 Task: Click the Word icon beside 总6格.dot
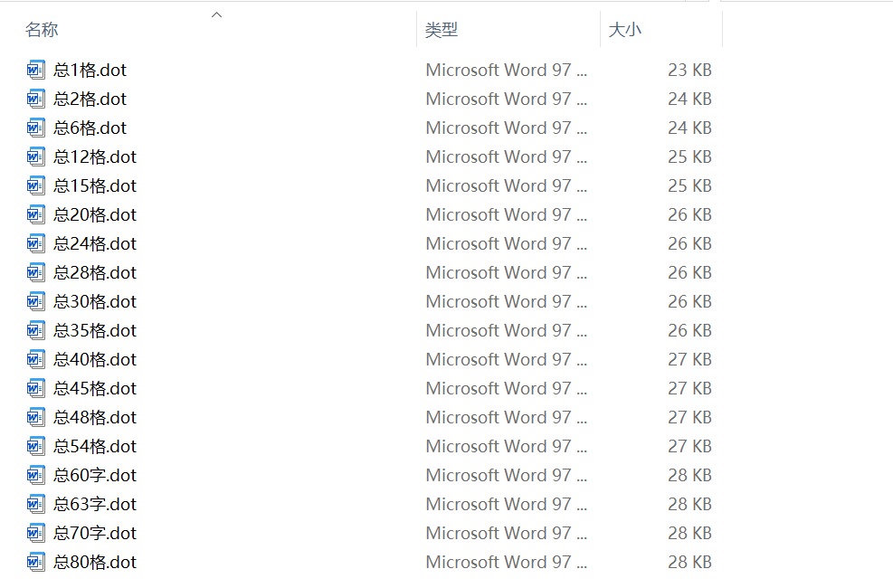coord(35,128)
